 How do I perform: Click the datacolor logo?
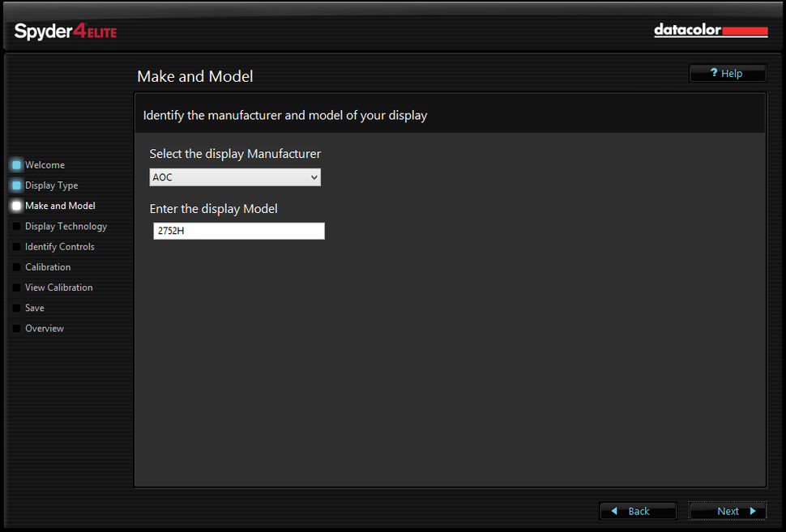tap(710, 30)
